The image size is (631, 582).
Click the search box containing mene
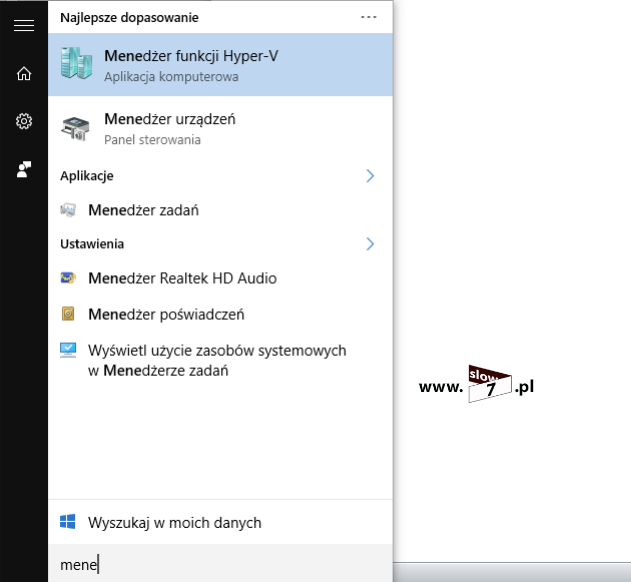[221, 563]
